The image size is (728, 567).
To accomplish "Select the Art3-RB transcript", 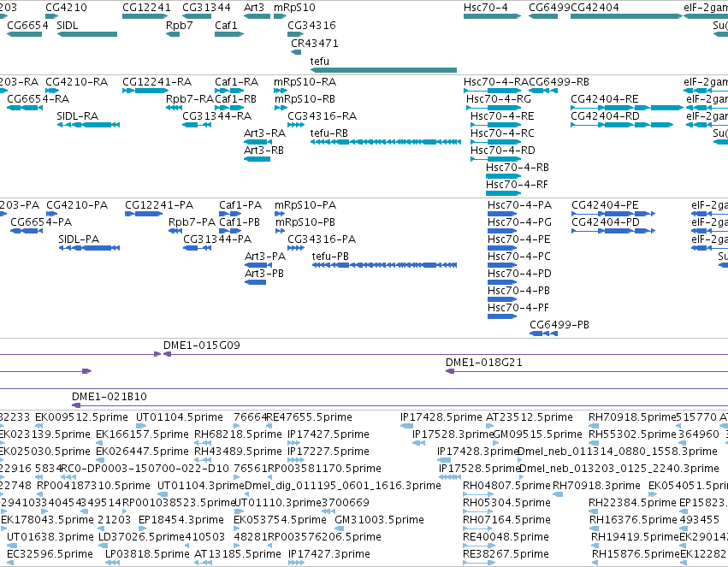I will click(257, 159).
